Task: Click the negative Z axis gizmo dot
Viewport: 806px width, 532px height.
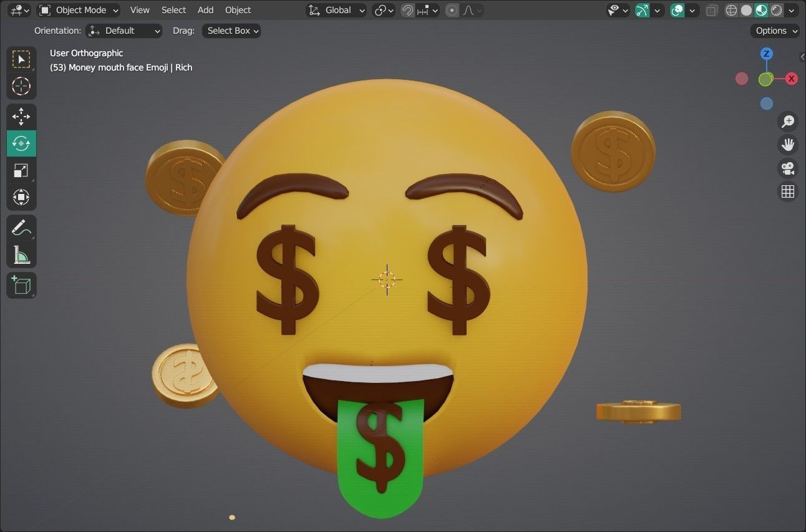Action: click(x=767, y=104)
